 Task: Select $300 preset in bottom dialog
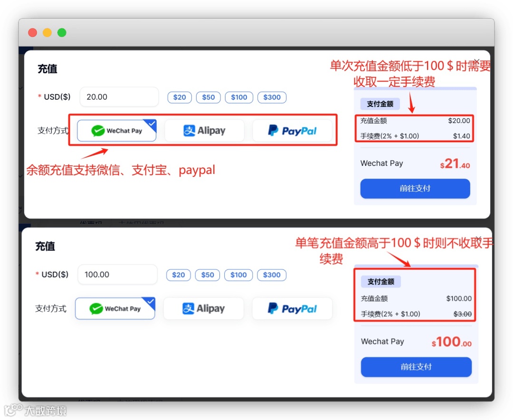tap(272, 275)
